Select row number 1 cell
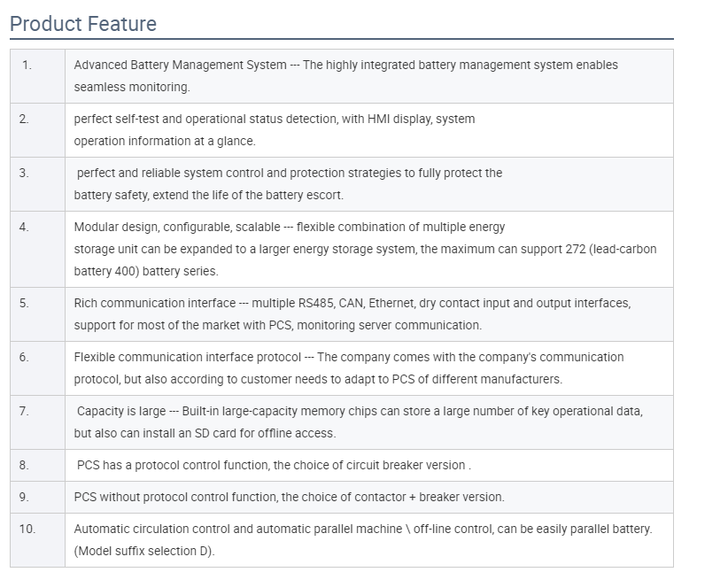Image resolution: width=728 pixels, height=580 pixels. pyautogui.click(x=37, y=76)
